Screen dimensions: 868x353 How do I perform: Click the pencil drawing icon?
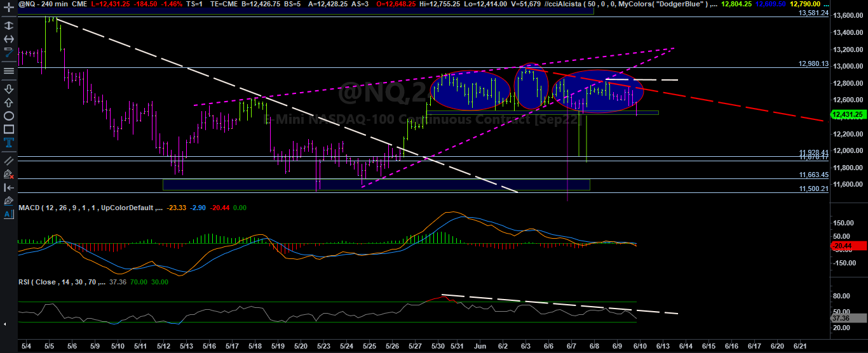(9, 201)
